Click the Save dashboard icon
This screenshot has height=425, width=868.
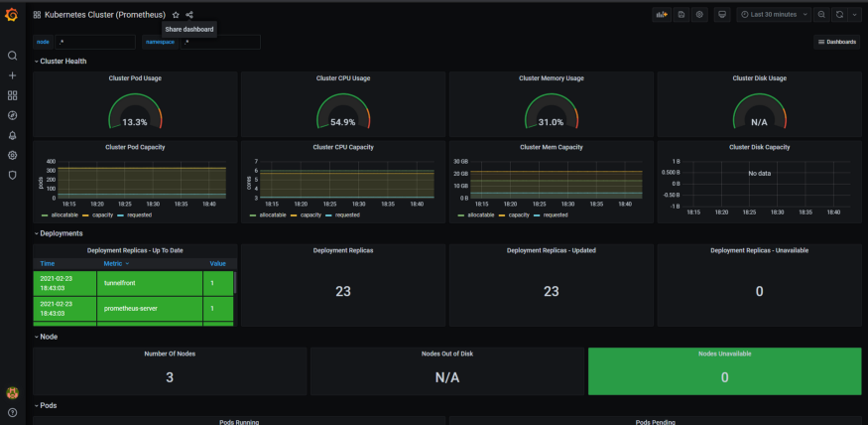(681, 15)
